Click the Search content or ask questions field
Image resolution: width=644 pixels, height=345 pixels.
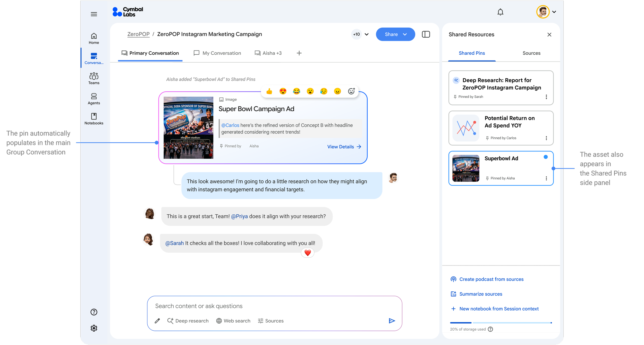pos(274,306)
